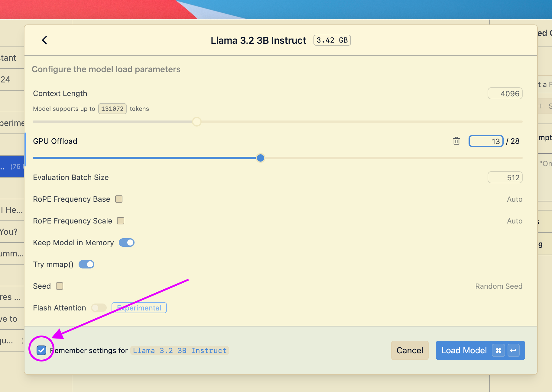Click the Llama 3.2 3B Instruct footer label
The image size is (552, 392).
click(180, 350)
